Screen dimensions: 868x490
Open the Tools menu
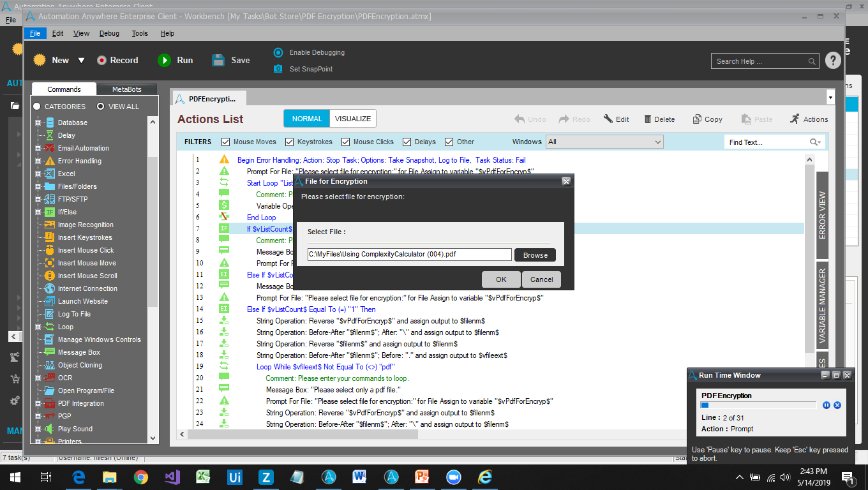click(140, 33)
